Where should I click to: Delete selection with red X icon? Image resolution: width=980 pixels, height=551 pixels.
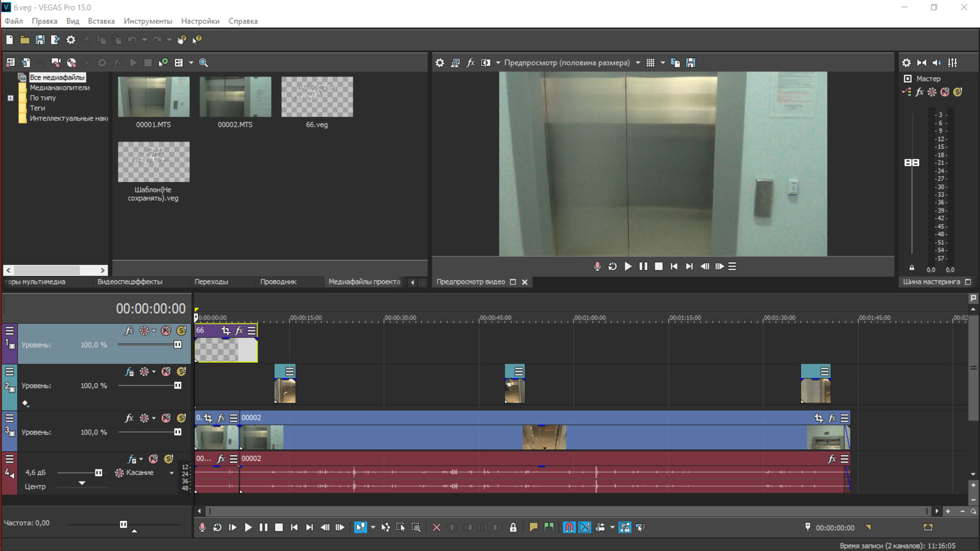click(436, 528)
